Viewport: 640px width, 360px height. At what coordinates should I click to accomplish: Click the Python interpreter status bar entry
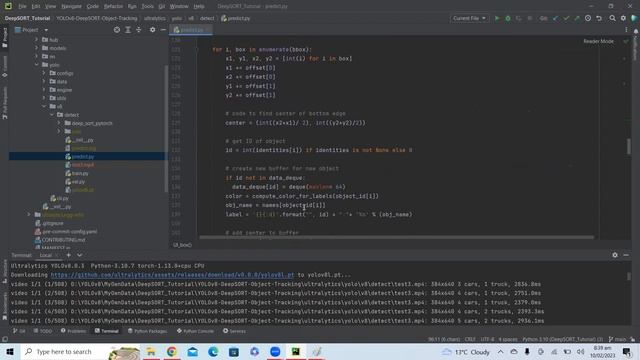pos(562,339)
